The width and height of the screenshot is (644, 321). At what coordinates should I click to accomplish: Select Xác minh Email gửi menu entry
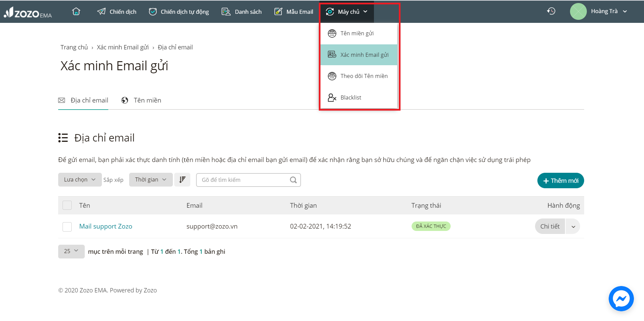click(359, 55)
